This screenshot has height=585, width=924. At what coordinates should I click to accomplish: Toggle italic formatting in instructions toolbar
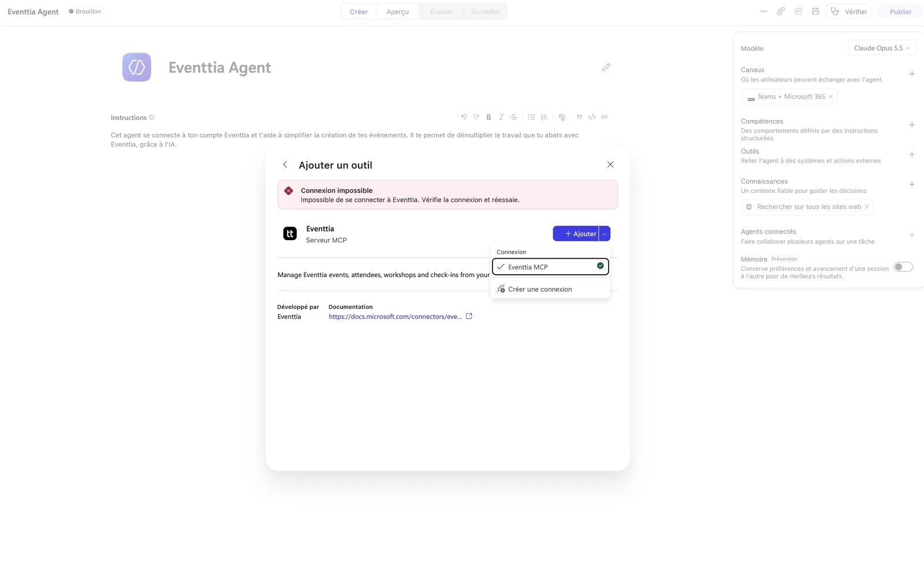tap(501, 117)
